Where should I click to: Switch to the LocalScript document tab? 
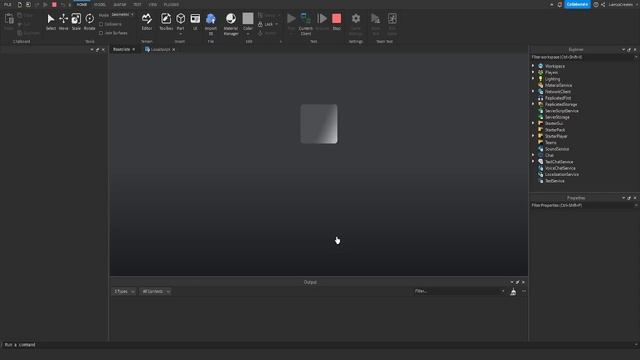160,49
